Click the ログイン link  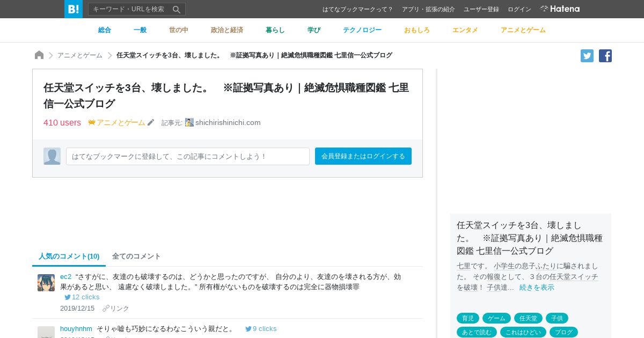519,9
